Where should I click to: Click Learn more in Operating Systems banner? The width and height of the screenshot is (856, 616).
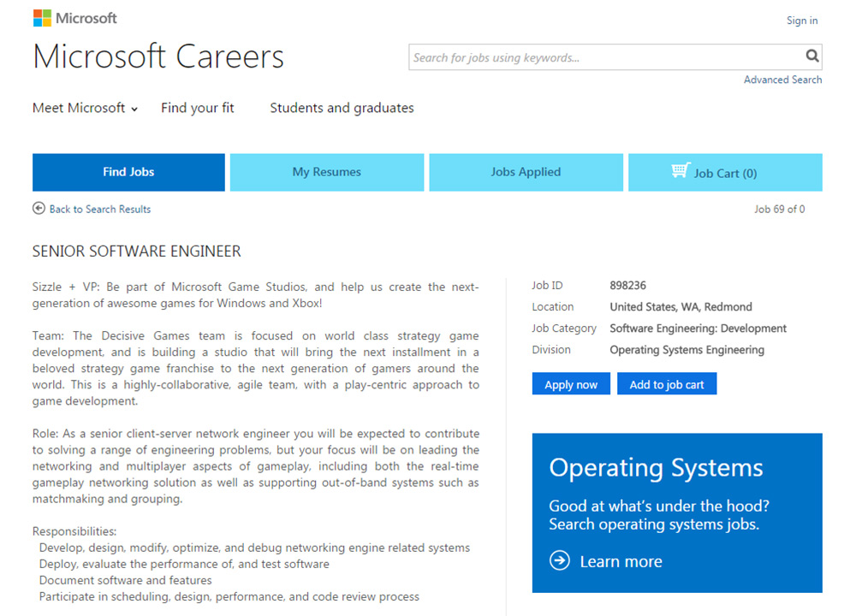621,561
